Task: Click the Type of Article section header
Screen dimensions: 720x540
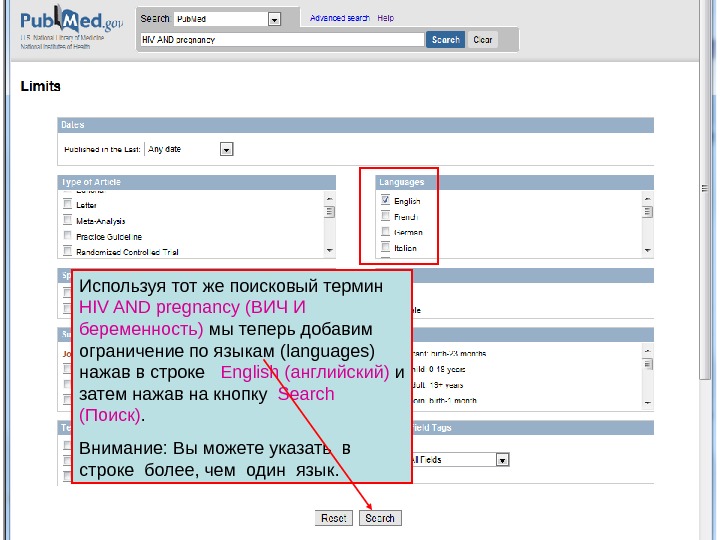Action: [197, 182]
